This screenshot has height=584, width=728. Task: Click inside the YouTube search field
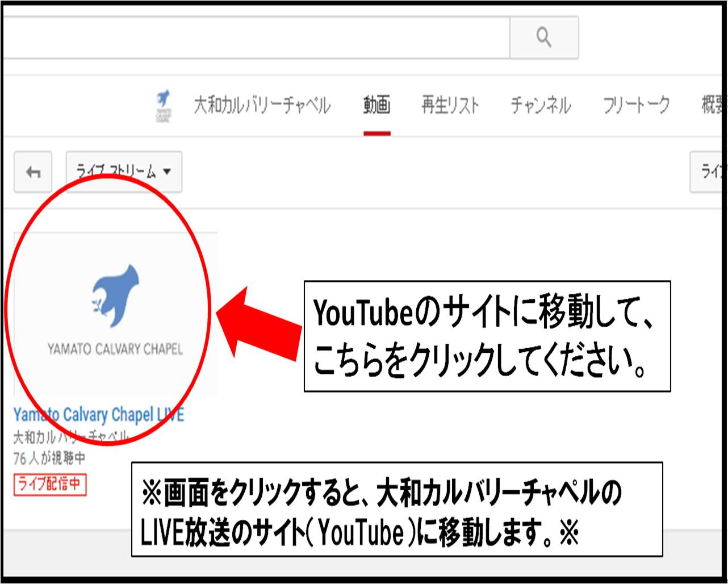coord(256,37)
